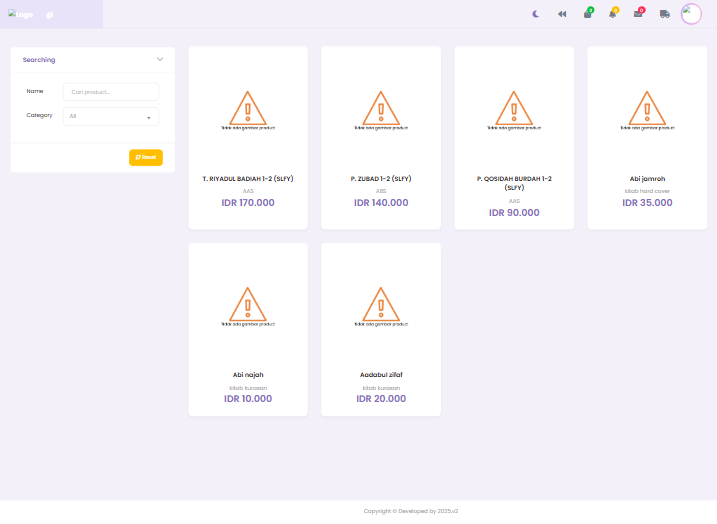The image size is (717, 524).
Task: Open the shopping bag with green badge
Action: point(587,14)
